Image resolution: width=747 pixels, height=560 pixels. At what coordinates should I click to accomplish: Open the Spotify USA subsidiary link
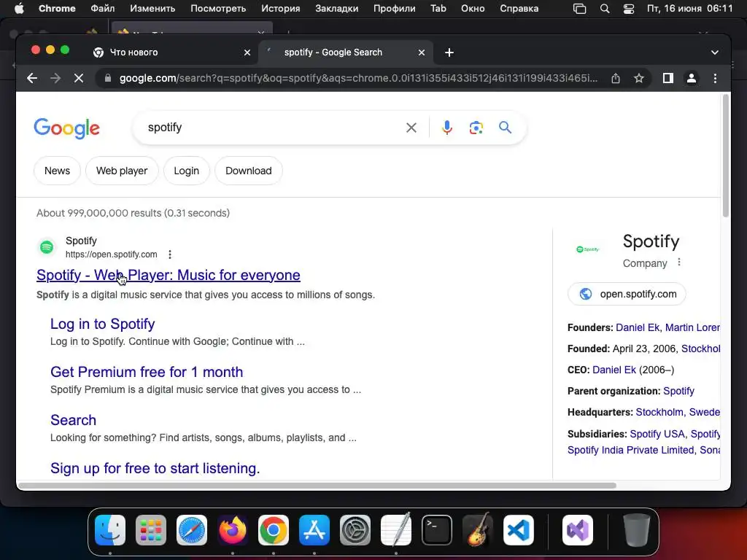[657, 434]
